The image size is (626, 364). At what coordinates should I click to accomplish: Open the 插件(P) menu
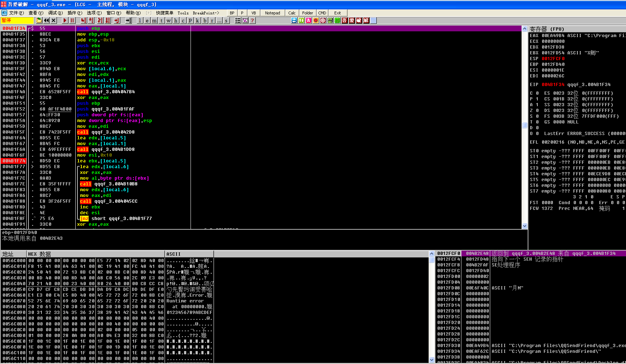[x=75, y=13]
